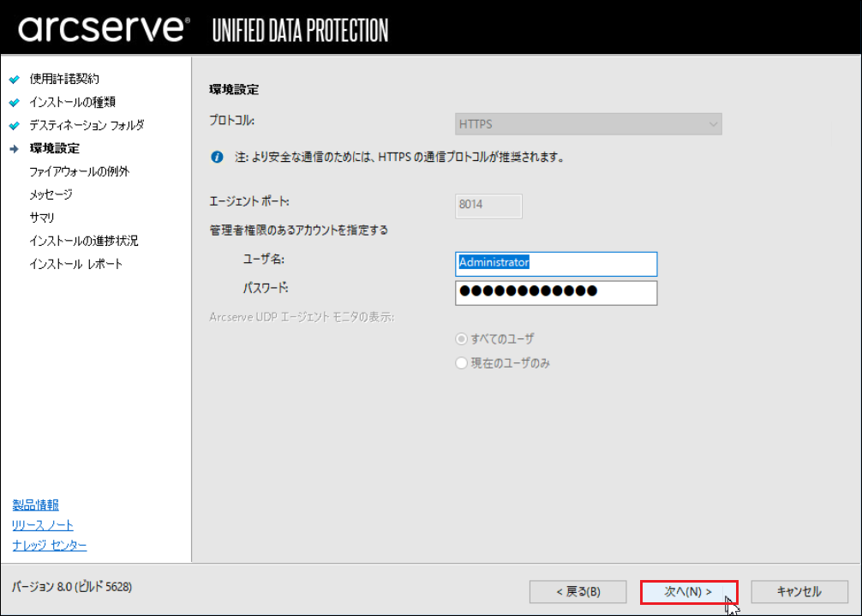The width and height of the screenshot is (862, 616).
Task: Click the ユーザ名: label
Action: click(x=264, y=259)
